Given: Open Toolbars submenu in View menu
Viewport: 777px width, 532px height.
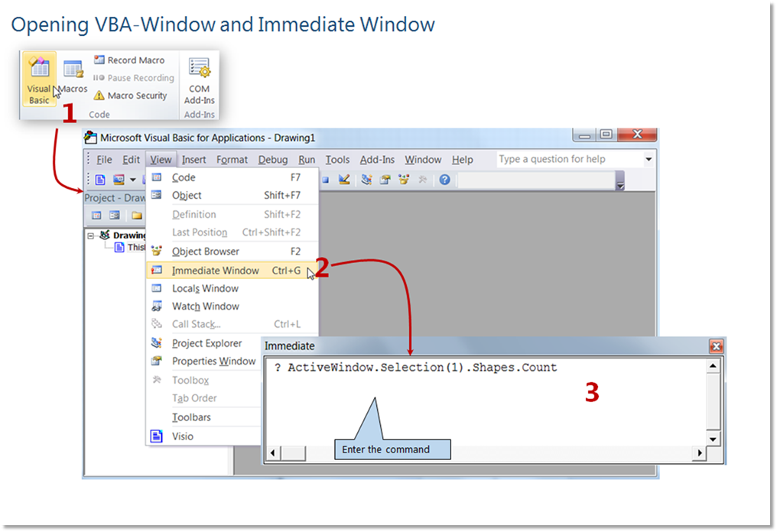Looking at the screenshot, I should (x=205, y=417).
